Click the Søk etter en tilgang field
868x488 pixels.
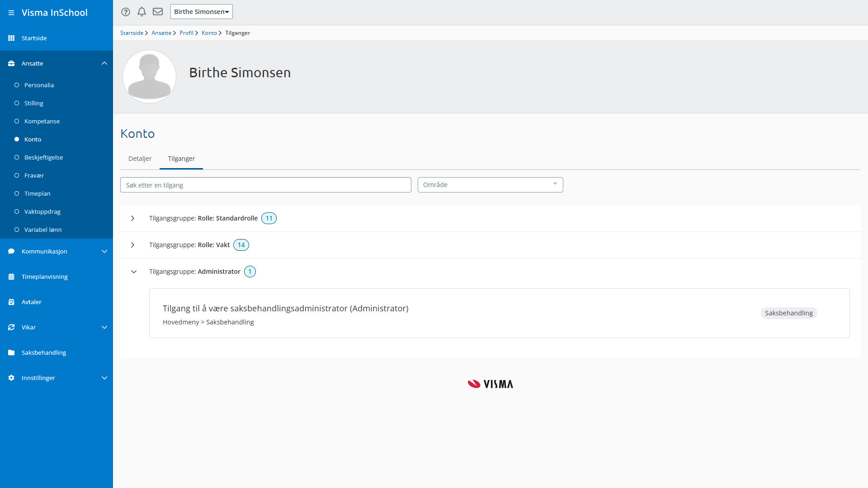[x=265, y=185]
